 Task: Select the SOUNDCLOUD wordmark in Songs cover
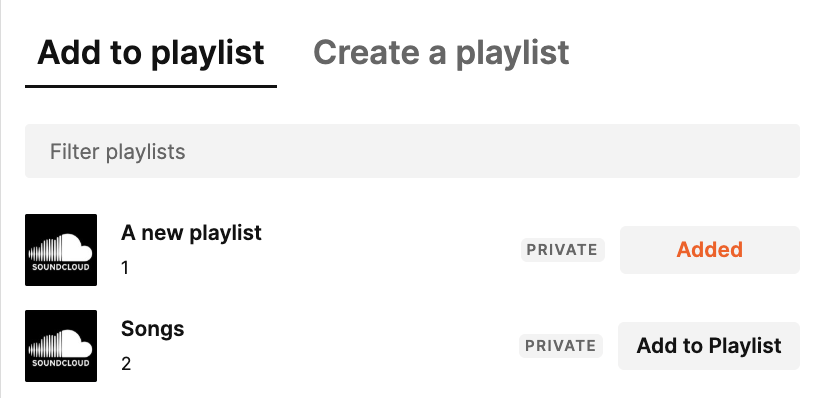[x=61, y=363]
